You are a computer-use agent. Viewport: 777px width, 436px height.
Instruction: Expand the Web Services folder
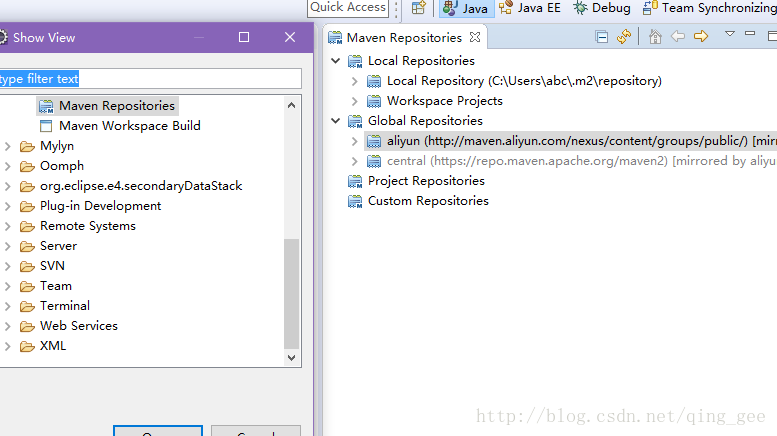[7, 326]
